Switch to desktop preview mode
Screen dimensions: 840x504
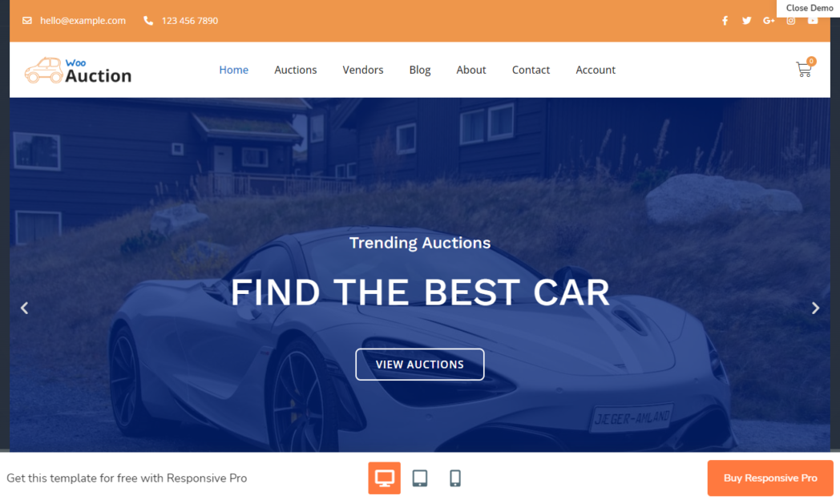pyautogui.click(x=384, y=478)
